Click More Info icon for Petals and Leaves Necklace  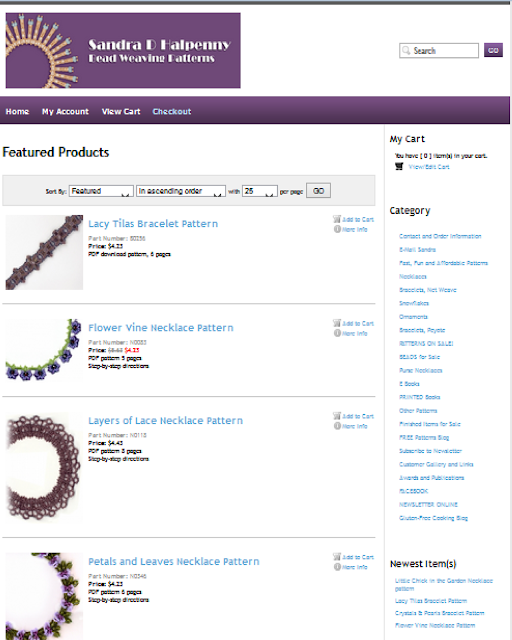337,567
